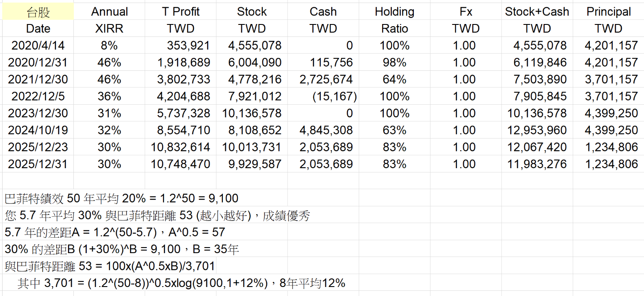The image size is (644, 296).
Task: Select the yellow 台股 header cell
Action: click(x=38, y=12)
